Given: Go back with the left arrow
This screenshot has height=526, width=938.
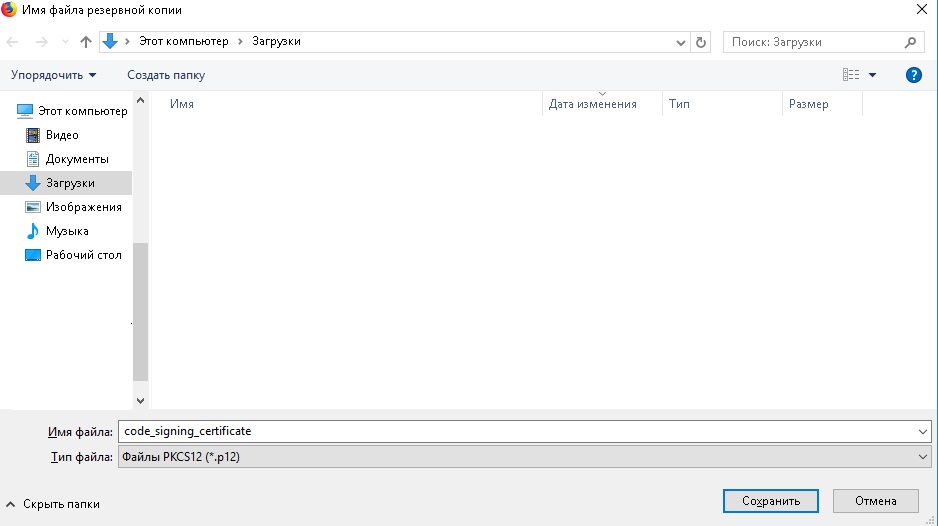Looking at the screenshot, I should [12, 42].
